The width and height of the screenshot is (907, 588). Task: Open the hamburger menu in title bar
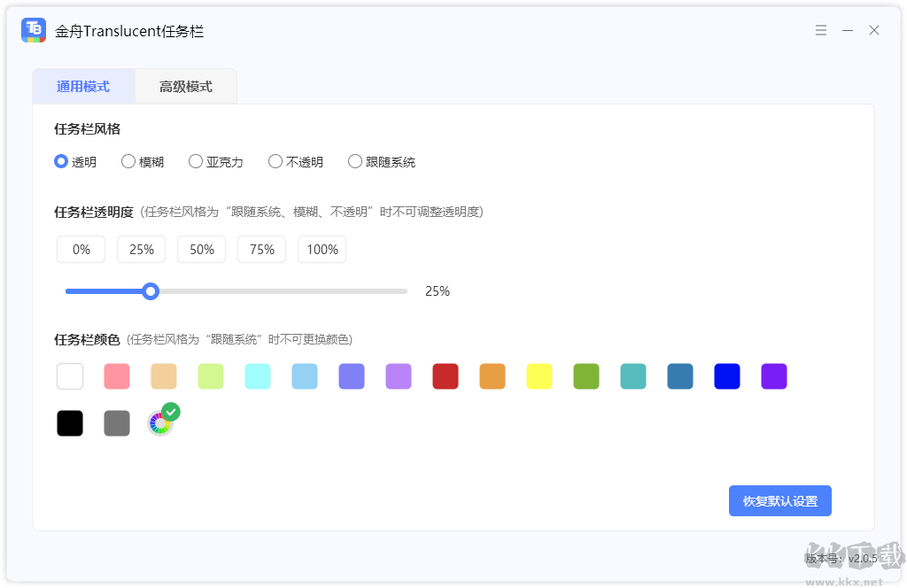(821, 30)
